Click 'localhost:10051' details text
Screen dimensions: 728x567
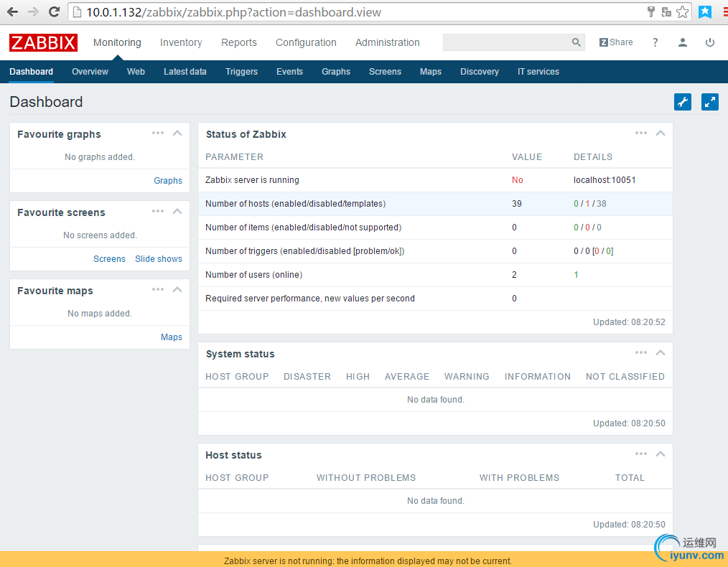(605, 180)
